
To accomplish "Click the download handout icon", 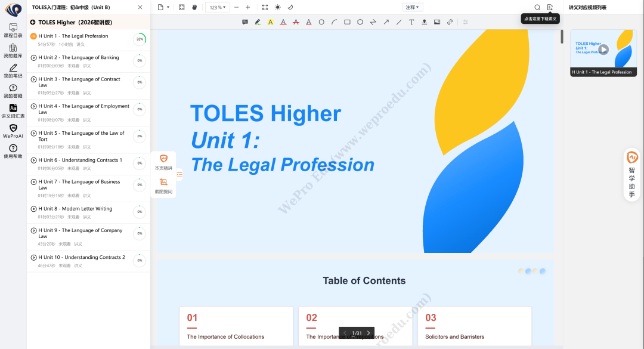I will click(550, 7).
